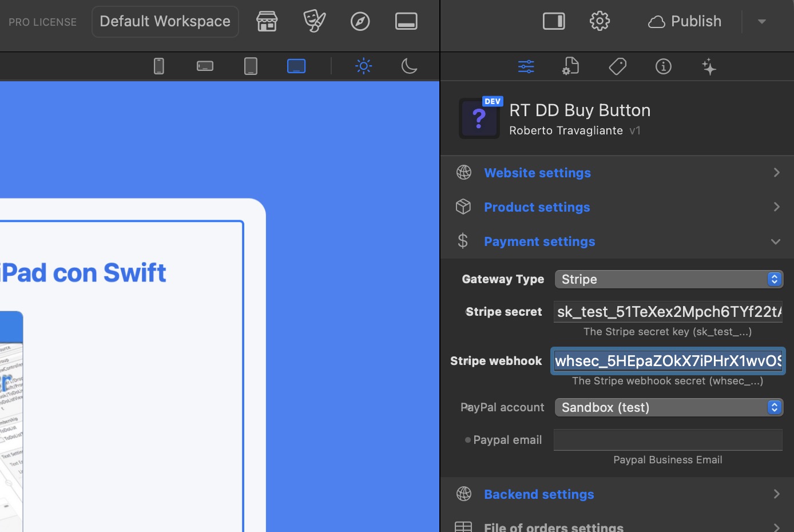Click the Product settings box icon

463,207
